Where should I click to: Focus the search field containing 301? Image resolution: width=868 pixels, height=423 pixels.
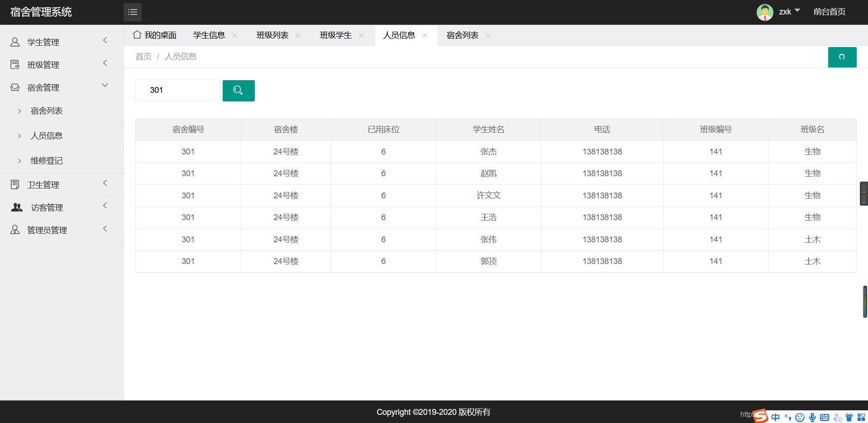coord(178,90)
